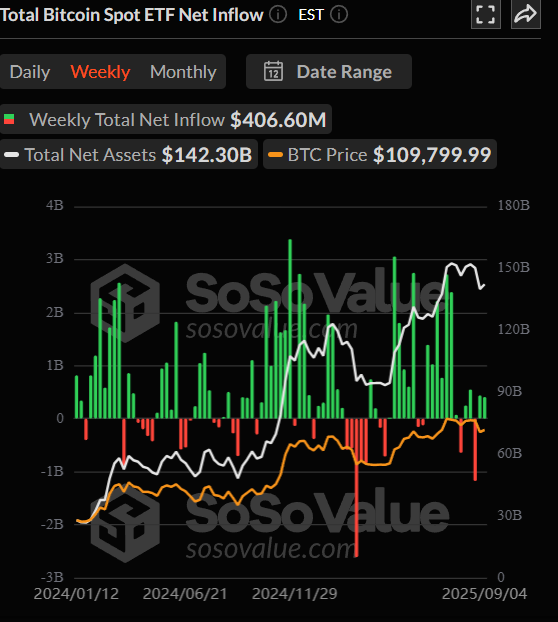Viewport: 558px width, 622px height.
Task: Click the 90B right axis label
Action: pos(510,391)
